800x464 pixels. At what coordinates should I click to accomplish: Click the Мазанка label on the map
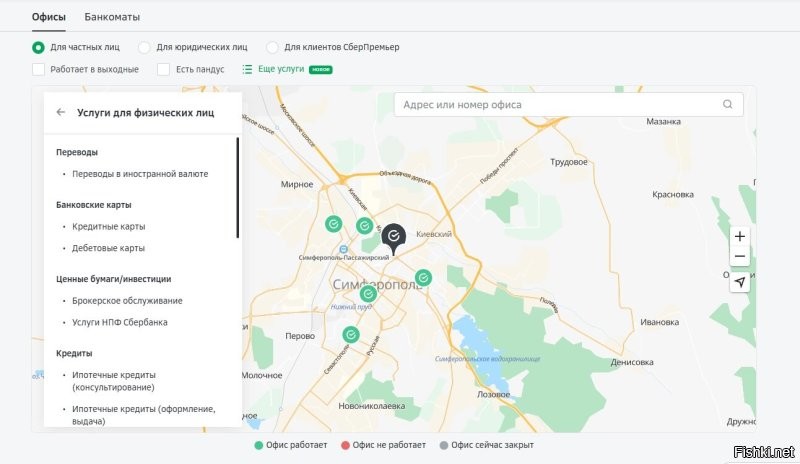pyautogui.click(x=663, y=121)
